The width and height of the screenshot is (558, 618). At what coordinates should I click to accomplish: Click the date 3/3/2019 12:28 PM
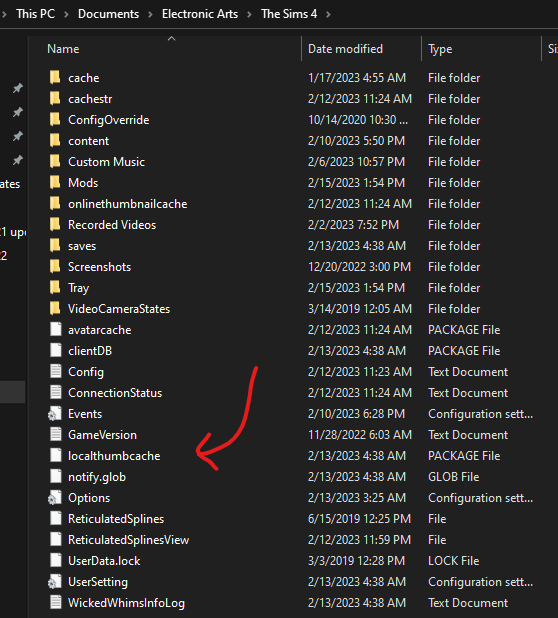coord(356,560)
